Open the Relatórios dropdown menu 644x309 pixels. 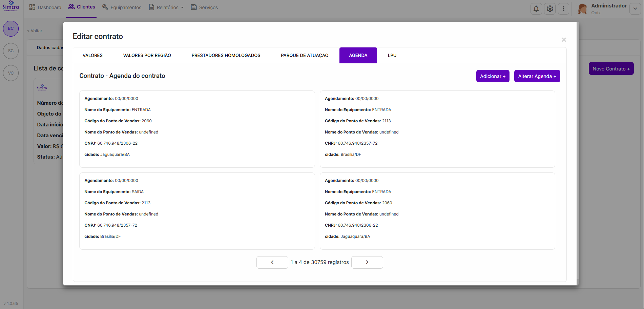click(166, 7)
